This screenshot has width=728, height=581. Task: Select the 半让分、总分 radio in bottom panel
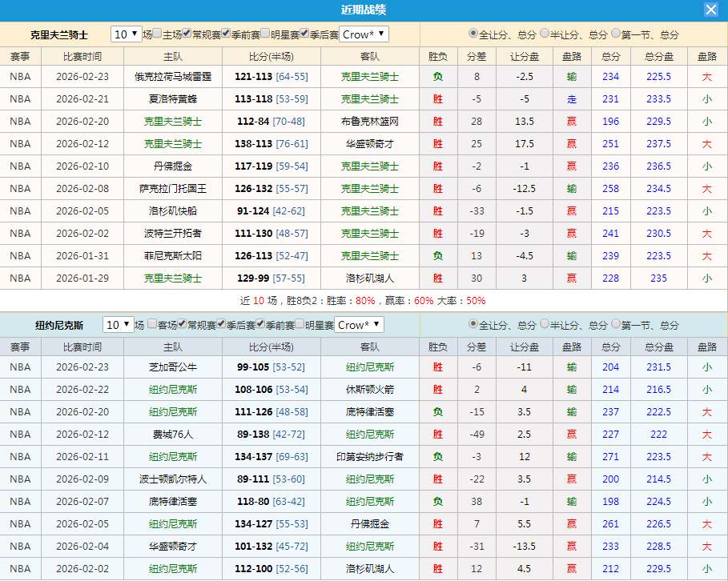point(545,324)
